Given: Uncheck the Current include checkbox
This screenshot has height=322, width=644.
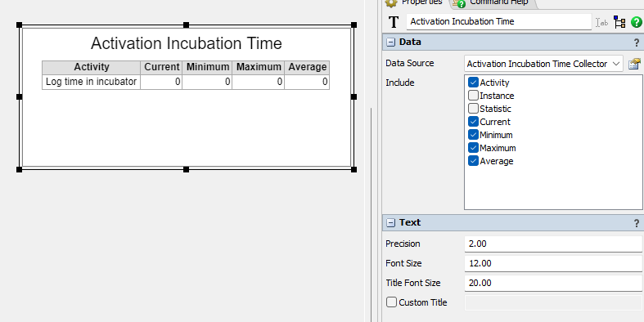Looking at the screenshot, I should click(x=473, y=122).
